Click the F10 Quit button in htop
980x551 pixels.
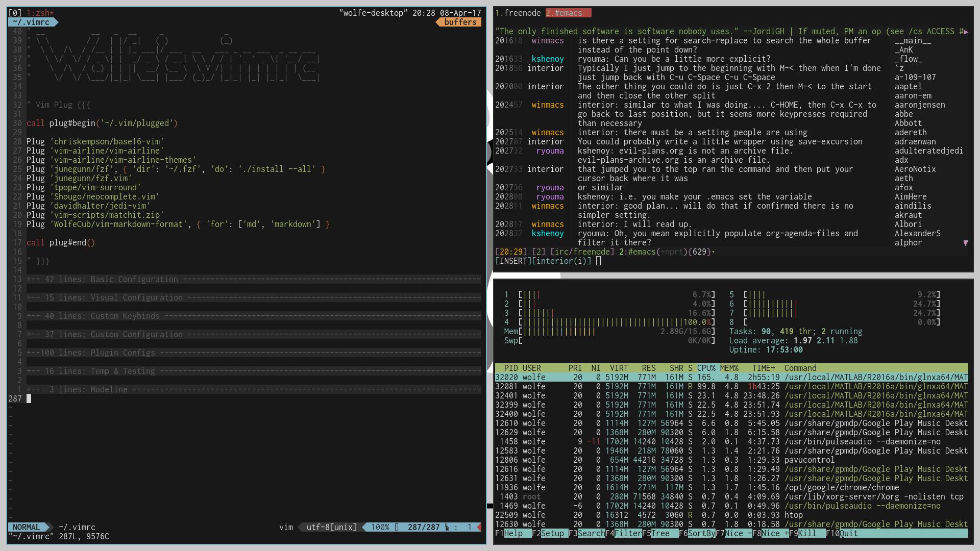tap(848, 534)
